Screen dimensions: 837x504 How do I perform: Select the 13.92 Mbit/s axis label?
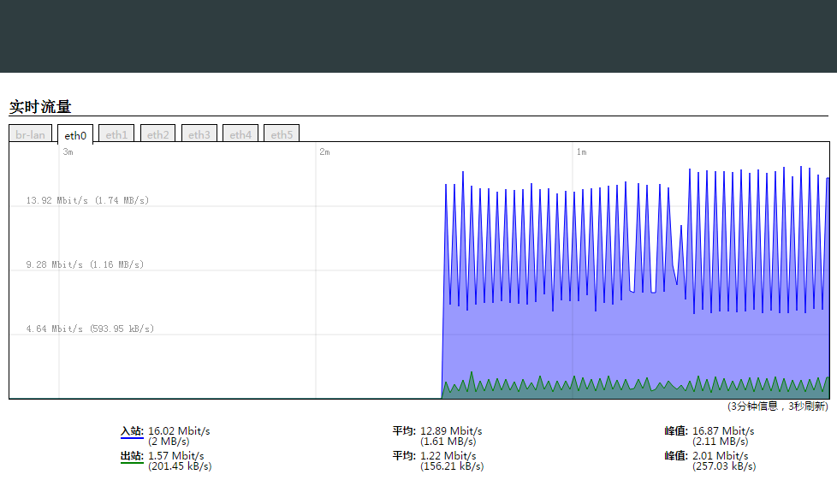pos(87,200)
